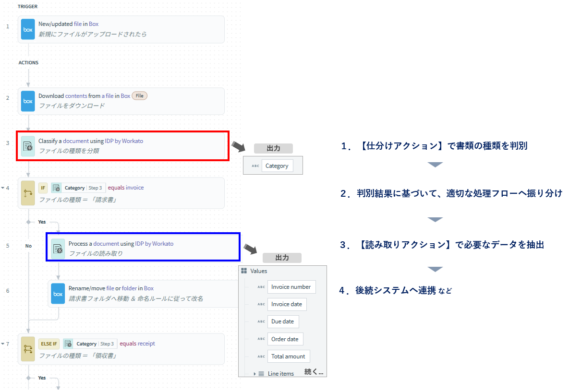Collapse ELSE IF step 7 using its arrow
Image resolution: width=569 pixels, height=392 pixels.
click(x=3, y=344)
